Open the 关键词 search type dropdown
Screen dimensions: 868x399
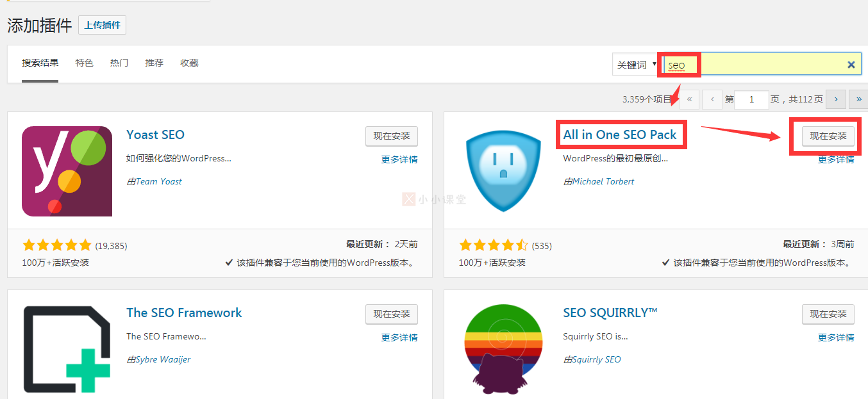pyautogui.click(x=636, y=65)
